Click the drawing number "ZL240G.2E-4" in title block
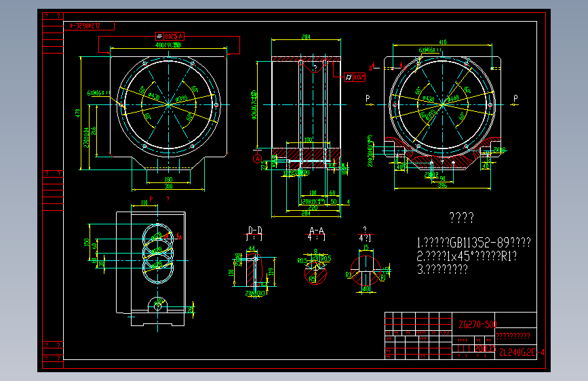 [522, 353]
